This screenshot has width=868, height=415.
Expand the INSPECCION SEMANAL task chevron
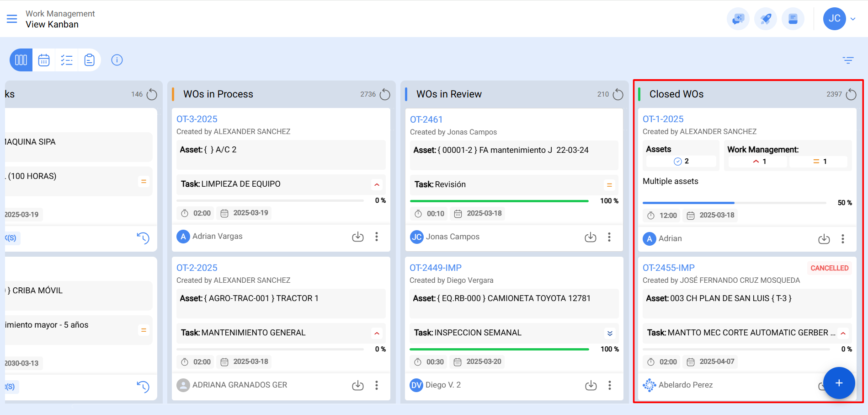(610, 333)
